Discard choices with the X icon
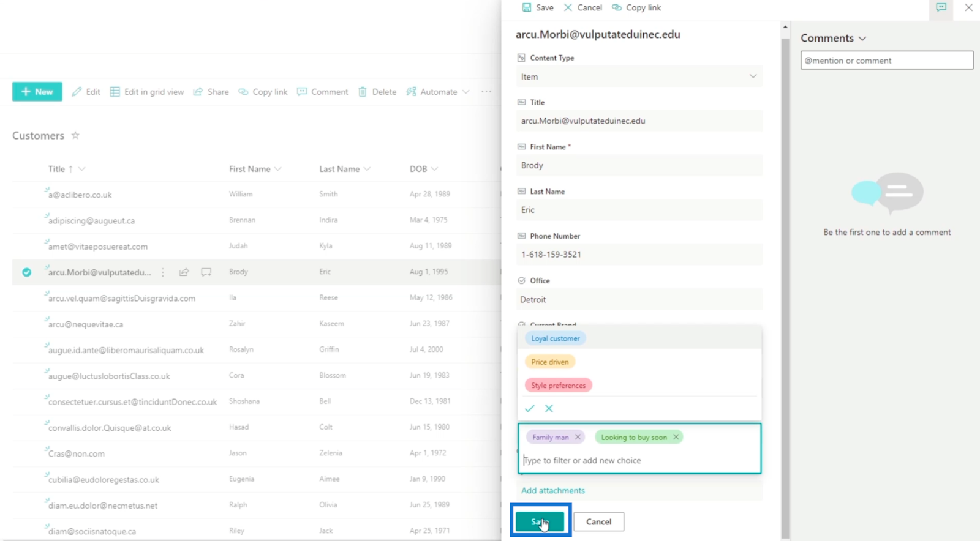The height and width of the screenshot is (541, 980). point(549,408)
